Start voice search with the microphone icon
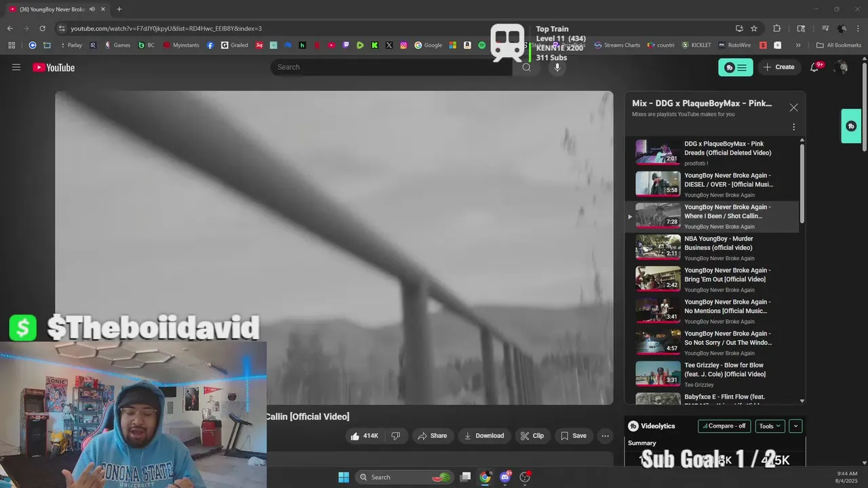 (557, 67)
